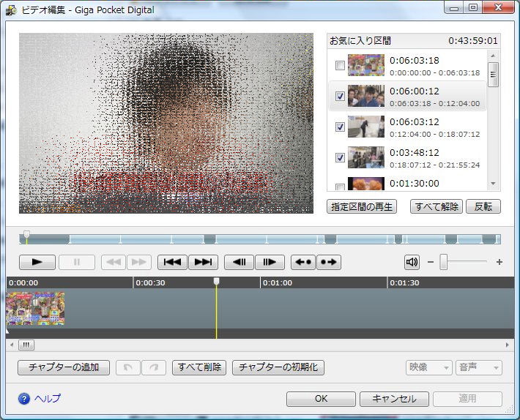Click the 反転 invert selection button
Viewport: 520px width, 420px height.
pyautogui.click(x=483, y=206)
